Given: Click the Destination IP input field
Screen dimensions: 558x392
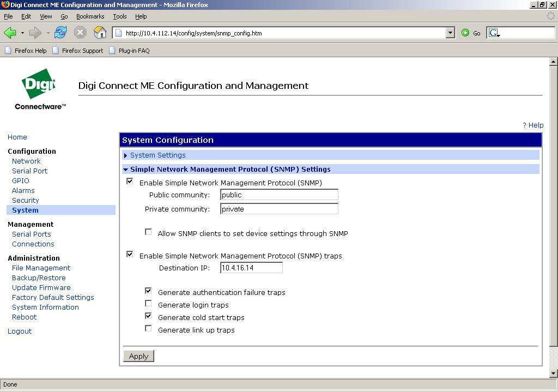Looking at the screenshot, I should (x=251, y=268).
